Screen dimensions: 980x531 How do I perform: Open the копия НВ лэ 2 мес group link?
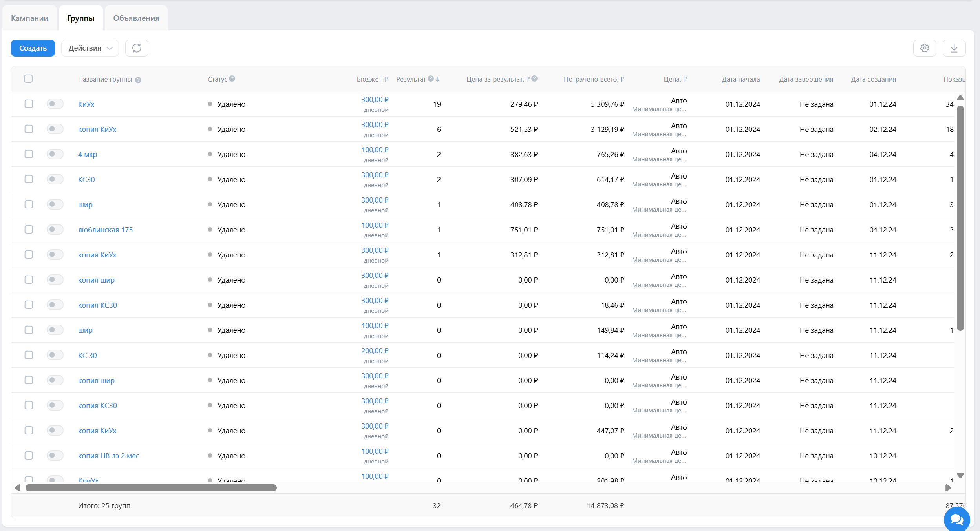[109, 456]
